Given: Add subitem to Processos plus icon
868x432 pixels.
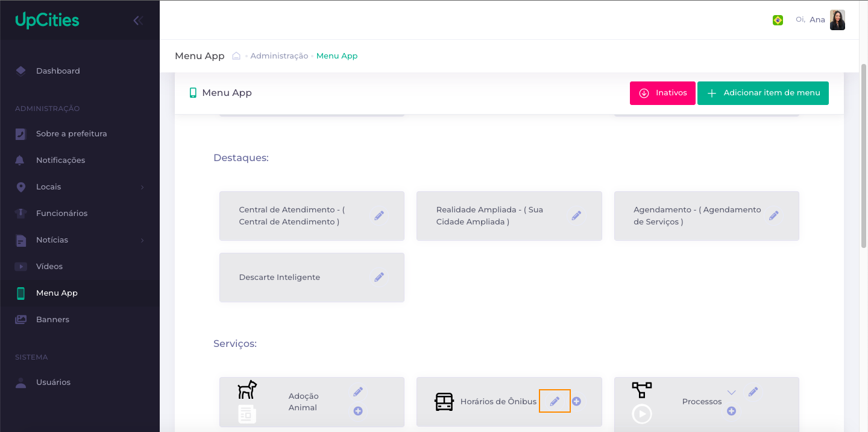Looking at the screenshot, I should click(731, 411).
